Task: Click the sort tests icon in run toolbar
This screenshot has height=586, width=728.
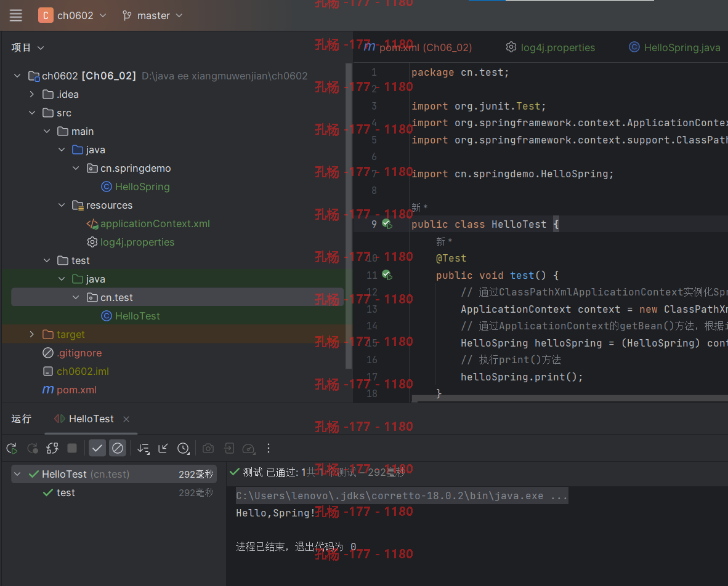Action: (144, 448)
